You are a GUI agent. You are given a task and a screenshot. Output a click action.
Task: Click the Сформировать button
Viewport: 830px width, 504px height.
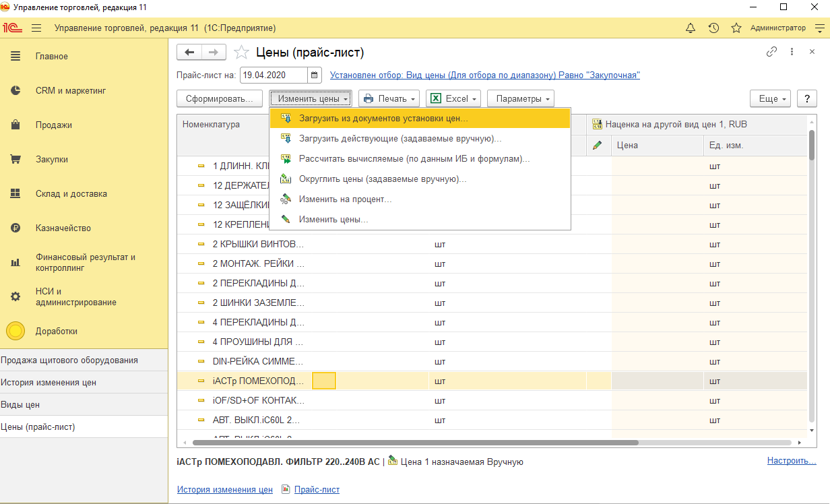tap(220, 98)
